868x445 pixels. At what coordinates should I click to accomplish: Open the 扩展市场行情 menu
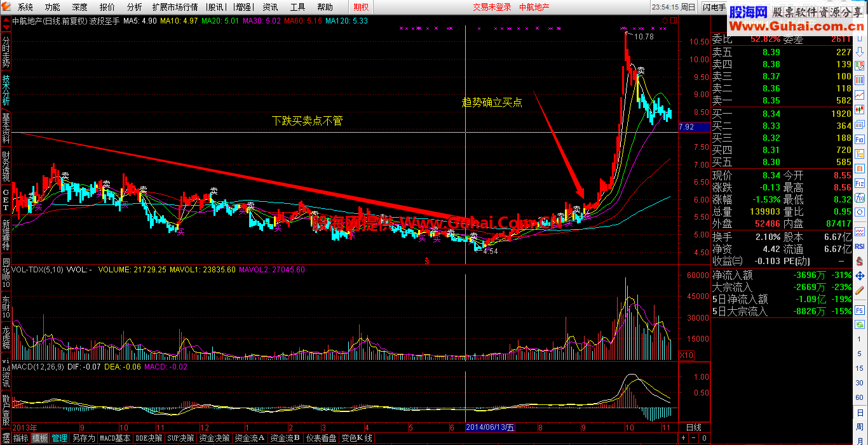[x=175, y=7]
